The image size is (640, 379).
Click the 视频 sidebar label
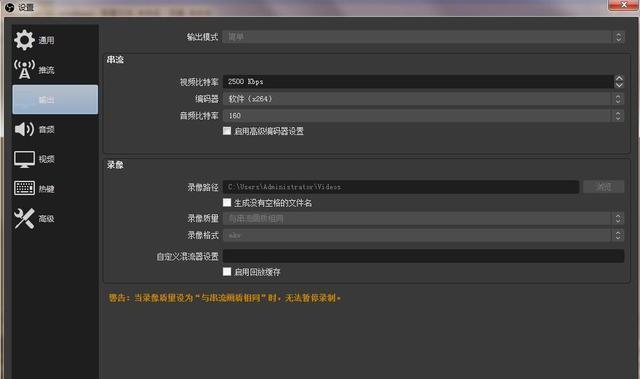click(46, 160)
